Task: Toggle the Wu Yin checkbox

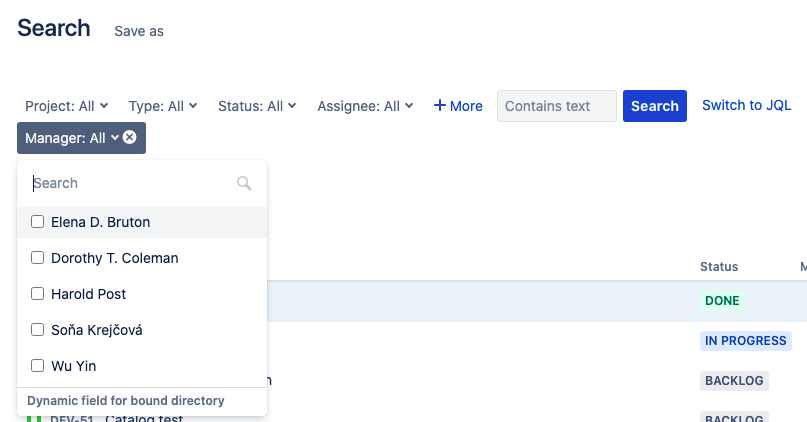Action: (x=38, y=366)
